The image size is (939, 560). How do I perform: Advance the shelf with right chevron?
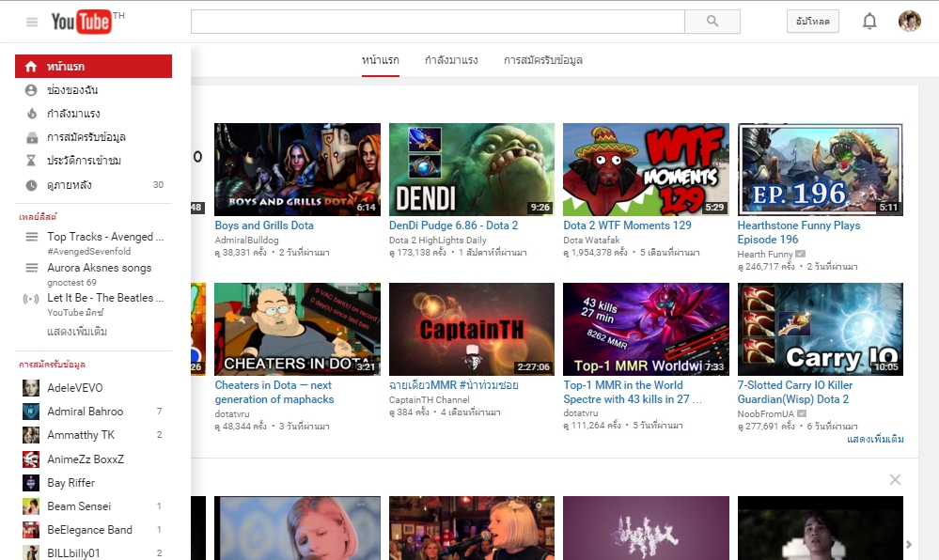pyautogui.click(x=909, y=544)
